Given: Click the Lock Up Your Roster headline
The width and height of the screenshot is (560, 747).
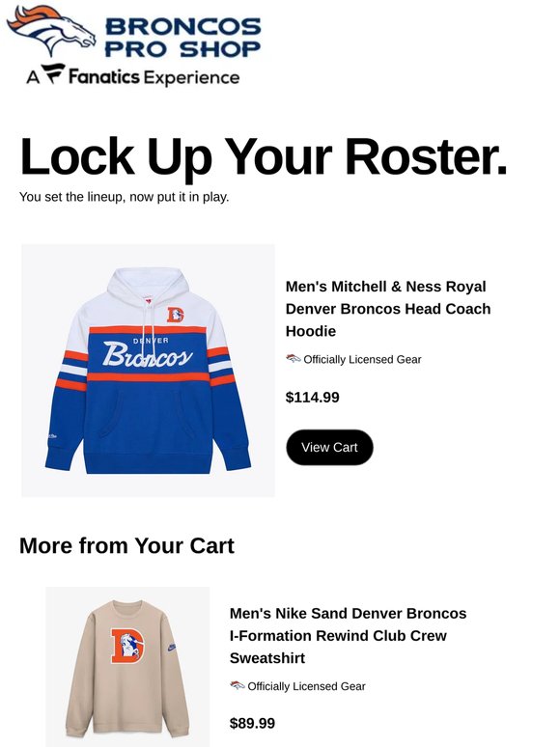Looking at the screenshot, I should [x=263, y=156].
